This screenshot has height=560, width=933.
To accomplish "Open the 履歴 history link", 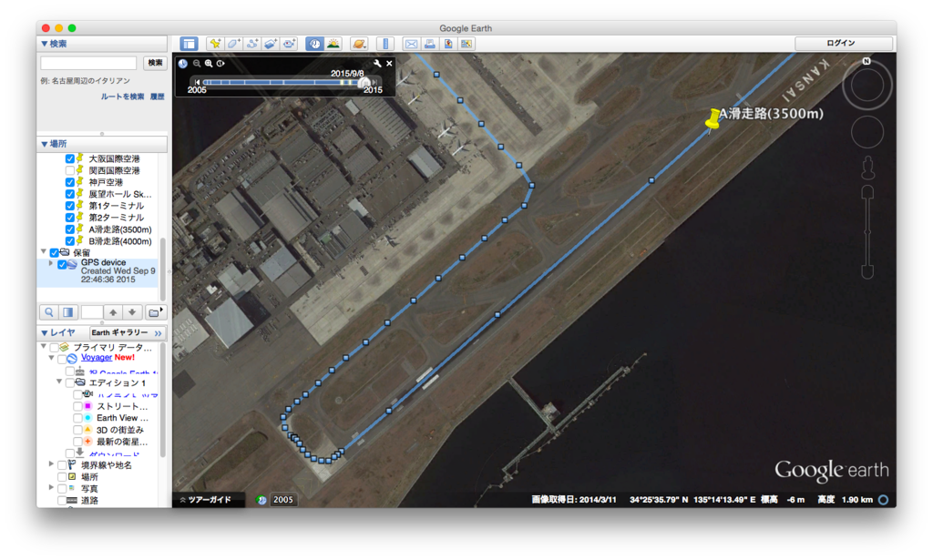I will (157, 97).
